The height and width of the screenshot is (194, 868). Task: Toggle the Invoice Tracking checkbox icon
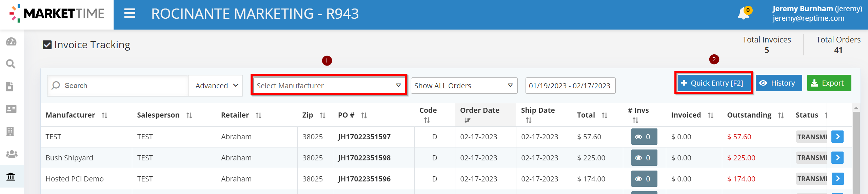point(47,45)
